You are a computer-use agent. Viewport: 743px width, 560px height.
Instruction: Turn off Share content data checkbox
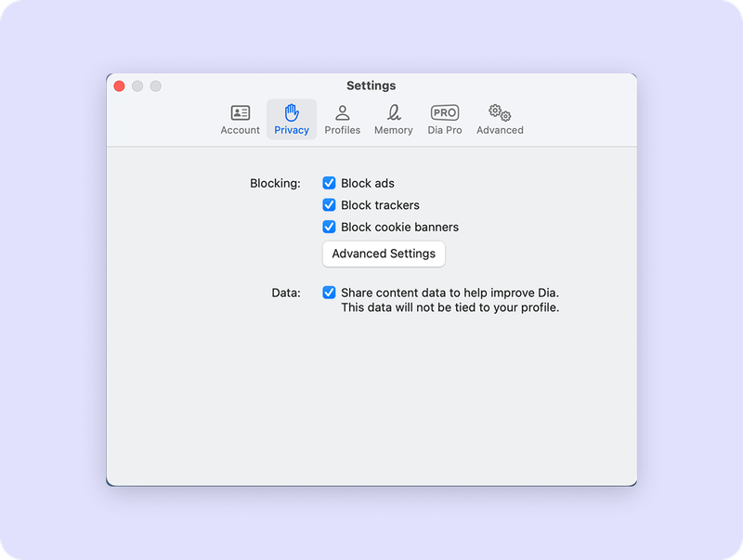tap(329, 293)
